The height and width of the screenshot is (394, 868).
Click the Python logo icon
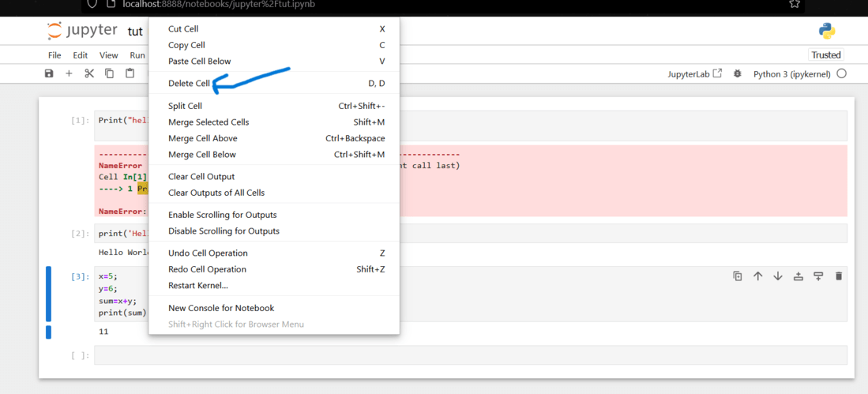[x=827, y=32]
